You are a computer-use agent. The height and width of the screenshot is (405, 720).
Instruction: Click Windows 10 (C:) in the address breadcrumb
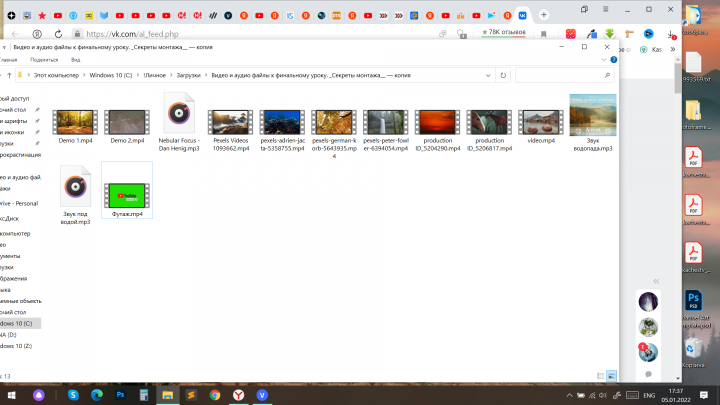111,75
